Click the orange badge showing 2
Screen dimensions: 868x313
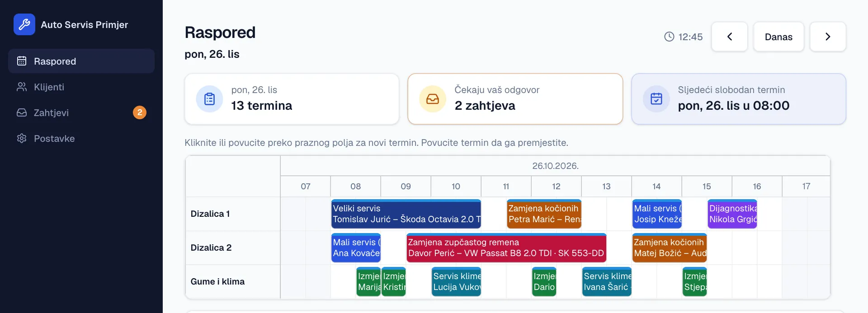[x=140, y=112]
